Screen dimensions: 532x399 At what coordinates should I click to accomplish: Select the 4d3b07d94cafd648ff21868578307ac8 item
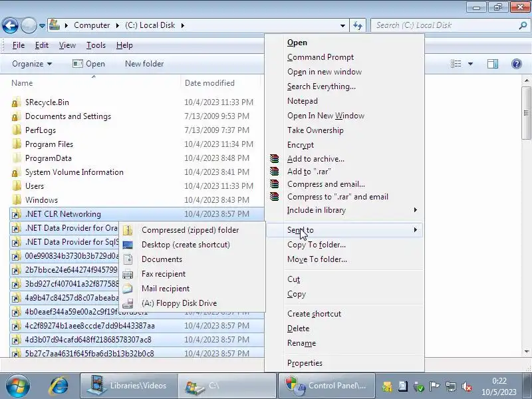click(x=88, y=340)
